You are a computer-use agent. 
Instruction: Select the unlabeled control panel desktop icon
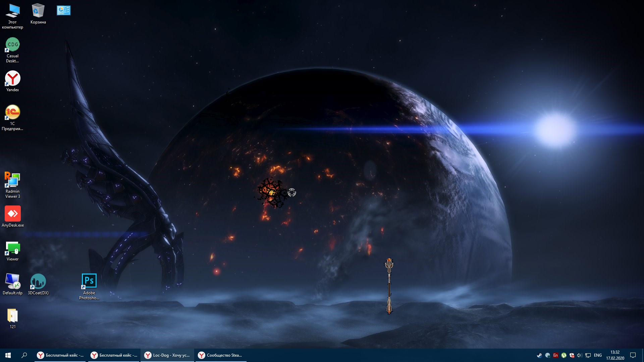pos(64,10)
